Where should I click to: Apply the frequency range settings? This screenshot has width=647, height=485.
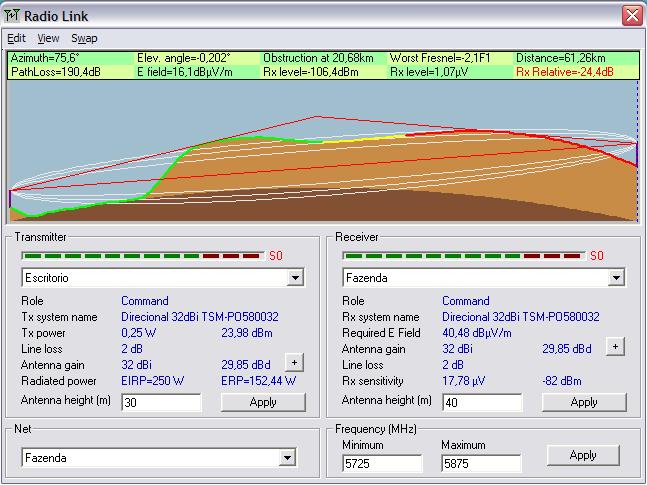pyautogui.click(x=582, y=455)
